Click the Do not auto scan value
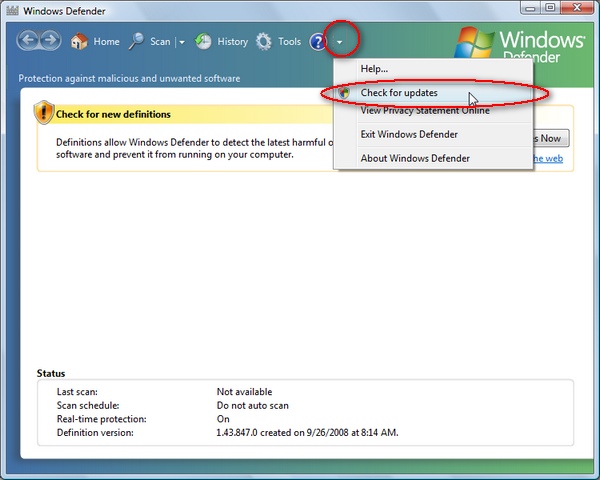 [x=253, y=406]
